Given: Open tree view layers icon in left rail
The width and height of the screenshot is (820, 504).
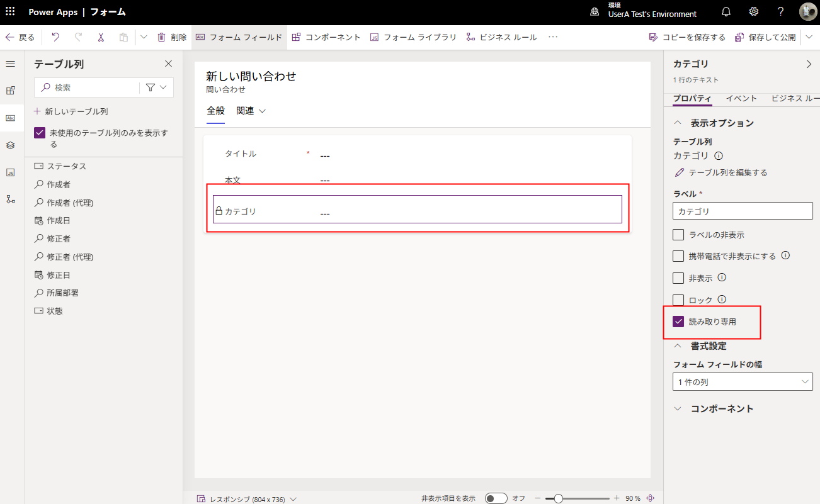Looking at the screenshot, I should [10, 145].
